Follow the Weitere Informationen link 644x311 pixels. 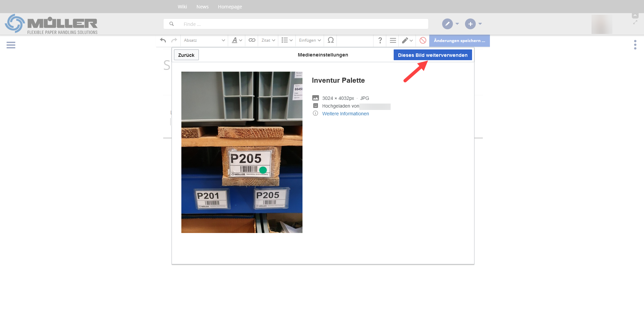tap(345, 114)
